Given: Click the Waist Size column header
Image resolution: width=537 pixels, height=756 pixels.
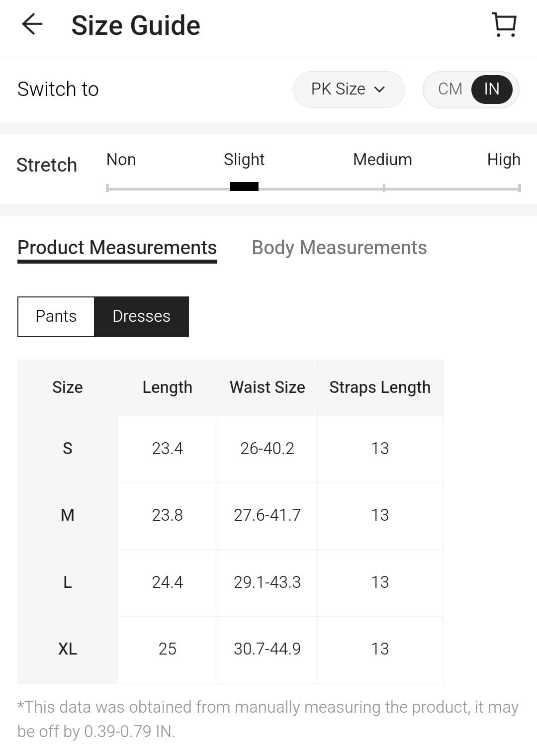Looking at the screenshot, I should pos(267,387).
